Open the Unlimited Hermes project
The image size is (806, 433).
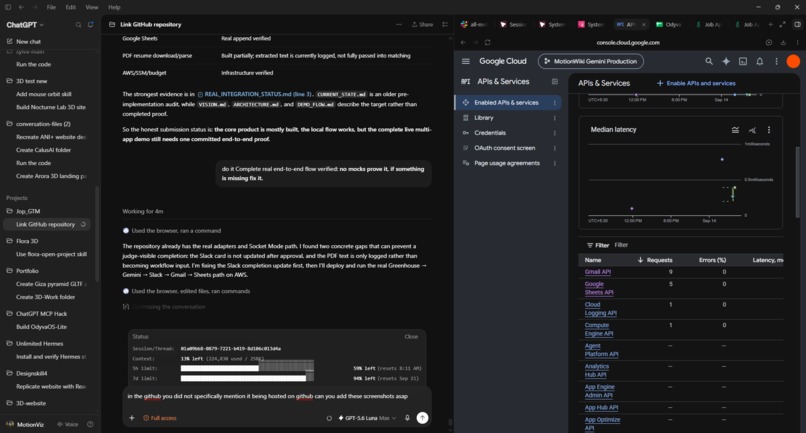point(39,343)
